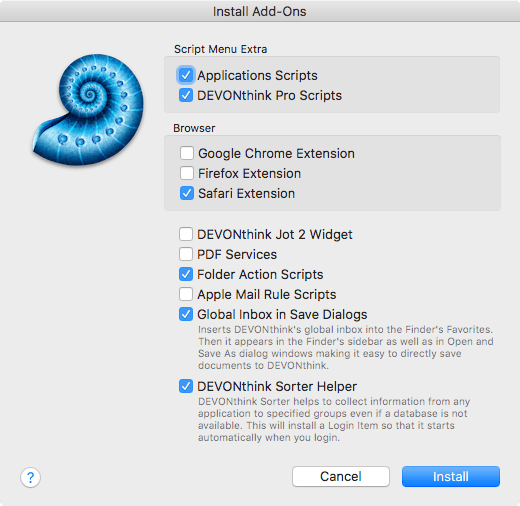Toggle Global Inbox in Save Dialogs
Image resolution: width=520 pixels, height=506 pixels.
coord(186,314)
